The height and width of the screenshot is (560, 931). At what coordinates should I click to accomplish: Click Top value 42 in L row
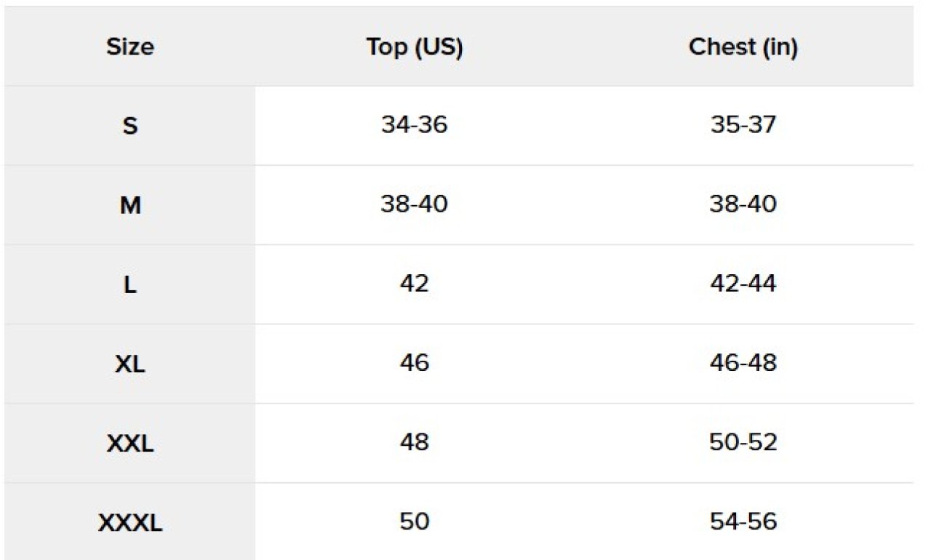coord(415,284)
